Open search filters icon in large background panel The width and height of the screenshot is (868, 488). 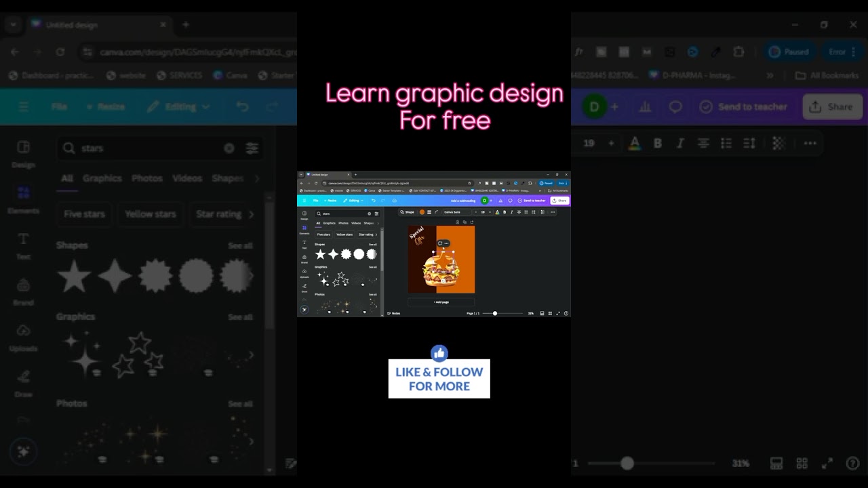(x=252, y=148)
